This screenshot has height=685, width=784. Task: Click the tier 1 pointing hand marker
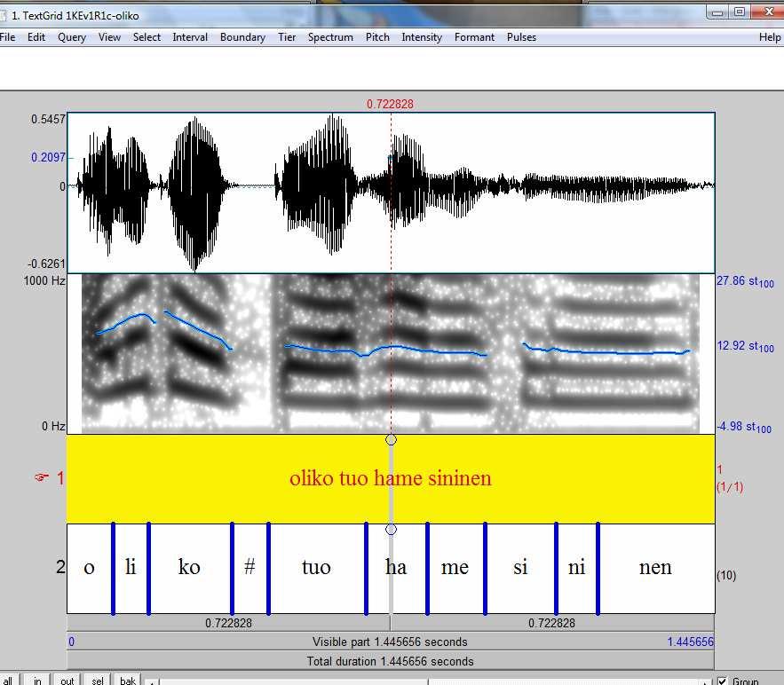[41, 477]
